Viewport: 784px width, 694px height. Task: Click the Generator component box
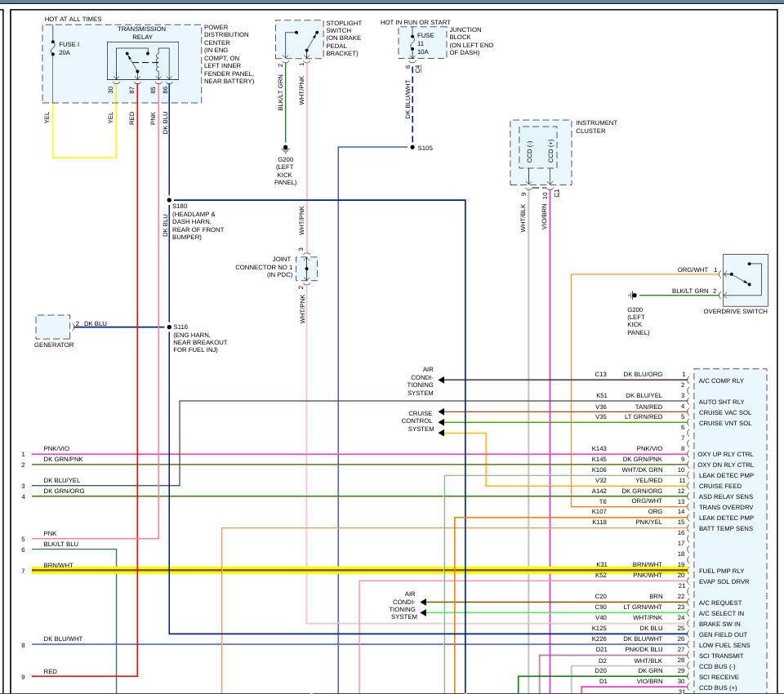[x=53, y=327]
